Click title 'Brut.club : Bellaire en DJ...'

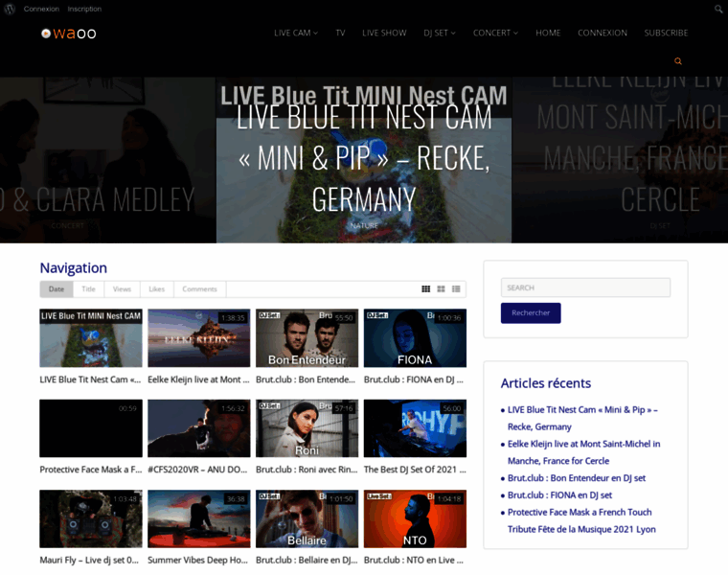307,560
